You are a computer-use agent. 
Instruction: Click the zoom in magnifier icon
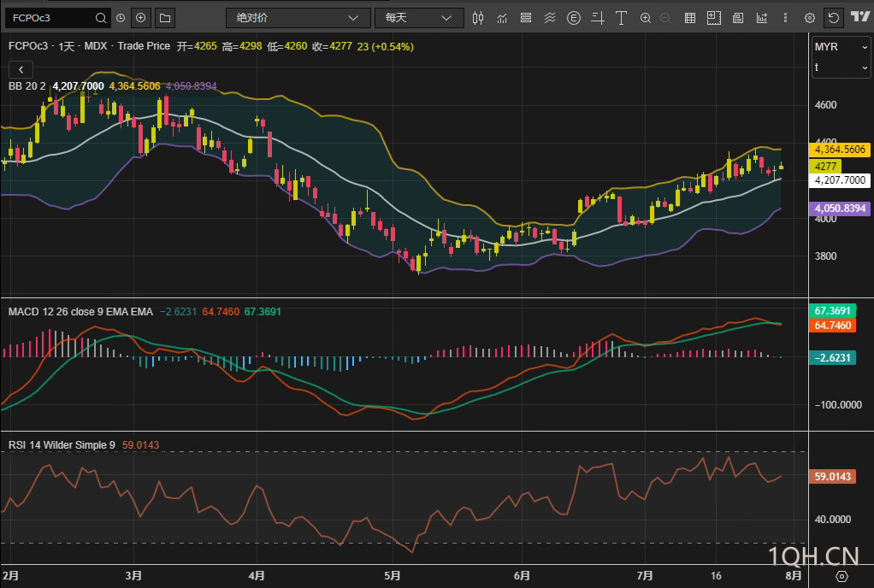[645, 17]
